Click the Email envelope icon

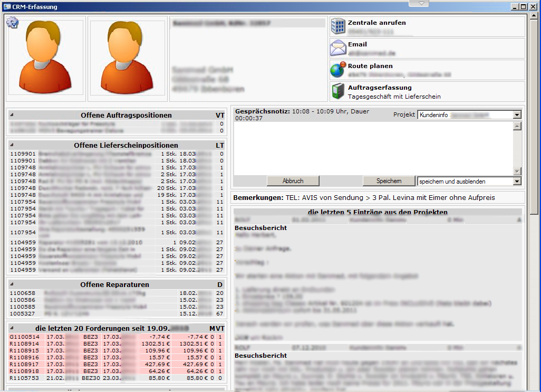pyautogui.click(x=338, y=48)
